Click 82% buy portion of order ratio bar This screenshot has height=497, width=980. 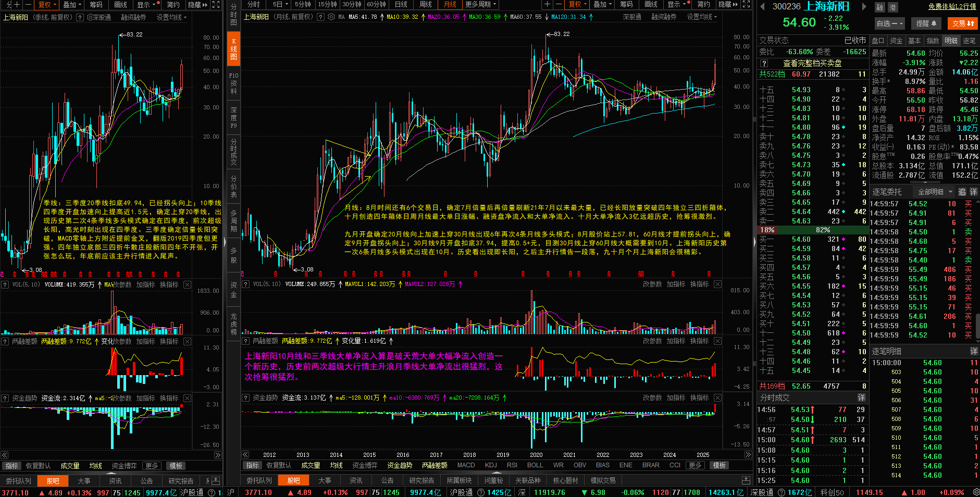(x=823, y=230)
